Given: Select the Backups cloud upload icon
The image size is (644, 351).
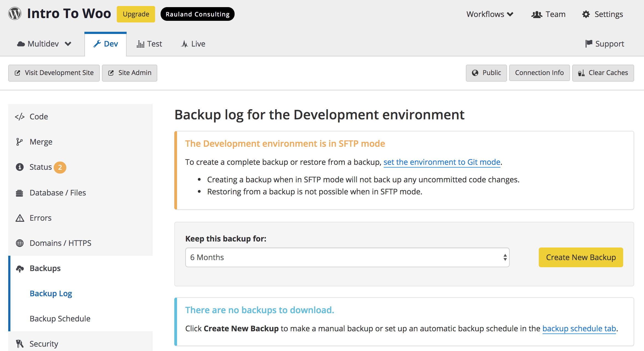Looking at the screenshot, I should click(x=20, y=268).
